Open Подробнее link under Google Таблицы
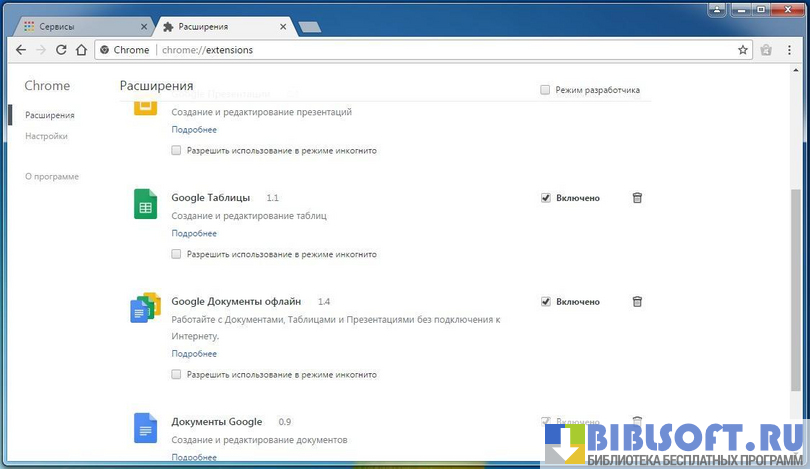 (x=194, y=233)
